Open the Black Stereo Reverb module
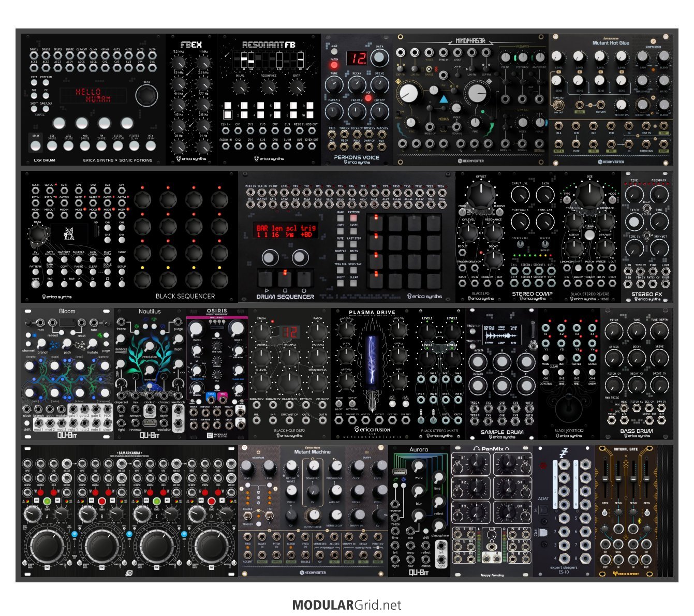Screen dimensions: 694x616 tap(590, 237)
